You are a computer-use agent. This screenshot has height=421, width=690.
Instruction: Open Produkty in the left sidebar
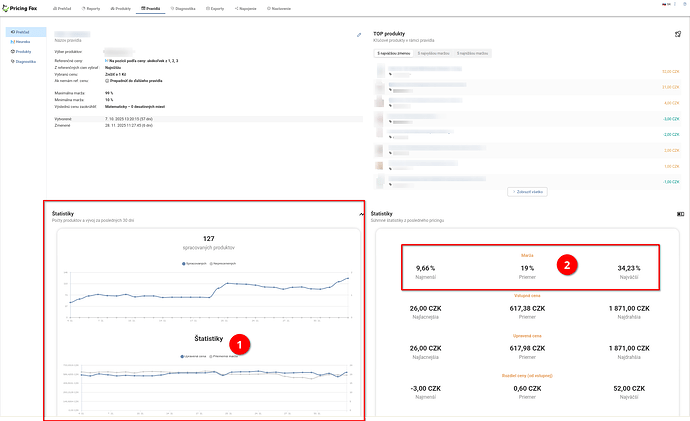pos(23,51)
